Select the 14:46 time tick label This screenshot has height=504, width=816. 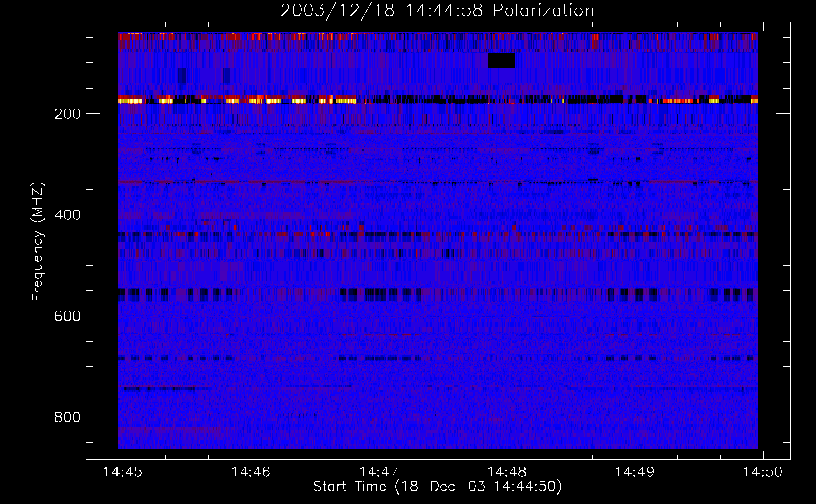click(251, 472)
